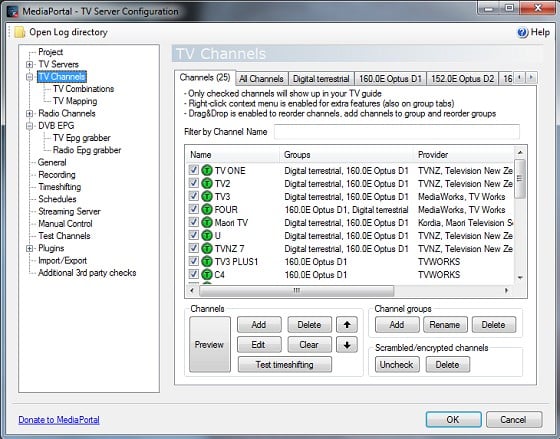Move selected channel up with arrow button
The width and height of the screenshot is (560, 439).
(347, 325)
